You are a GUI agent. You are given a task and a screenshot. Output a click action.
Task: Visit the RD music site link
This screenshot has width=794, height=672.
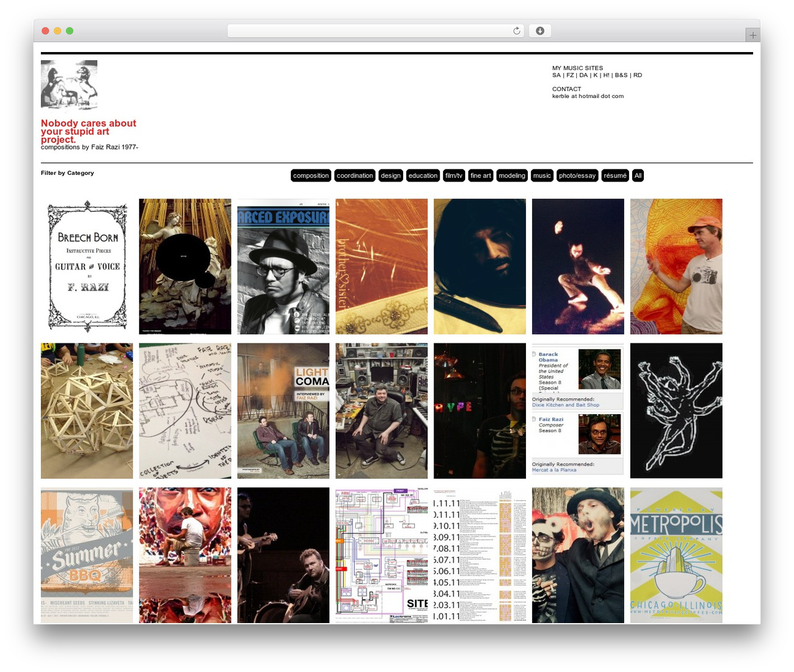[x=638, y=75]
